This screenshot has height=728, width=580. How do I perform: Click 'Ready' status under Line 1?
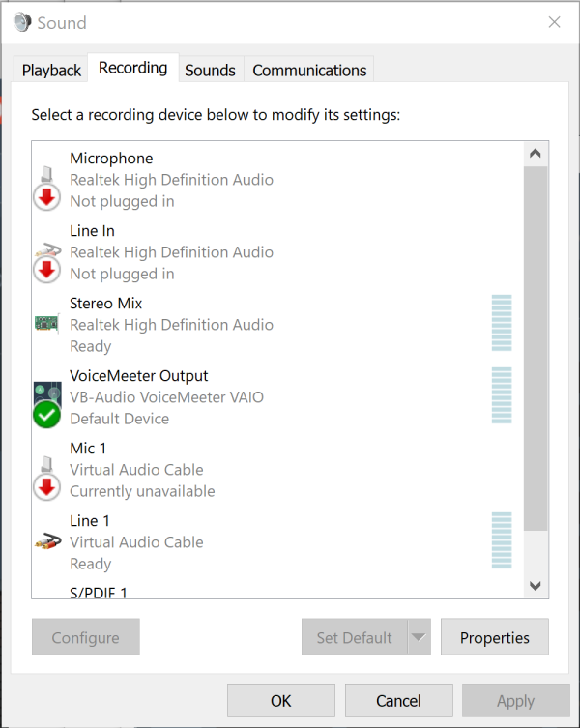tap(91, 564)
